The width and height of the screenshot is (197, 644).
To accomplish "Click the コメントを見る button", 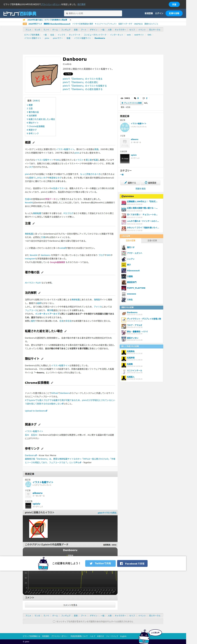I will coord(70,605).
